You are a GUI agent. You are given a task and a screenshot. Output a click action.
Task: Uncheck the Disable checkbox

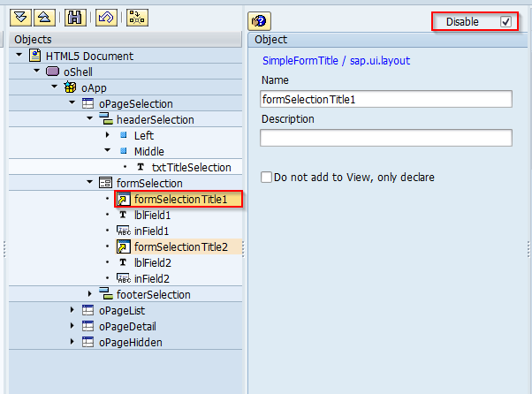tap(505, 22)
